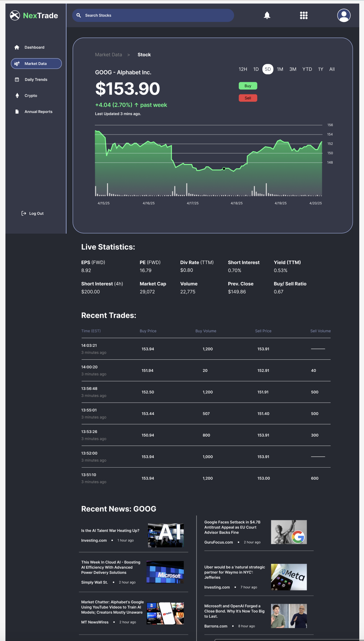Click the Buy/ Sell Ratio value 0.67
Viewport: 364px width, 641px height.
point(279,292)
